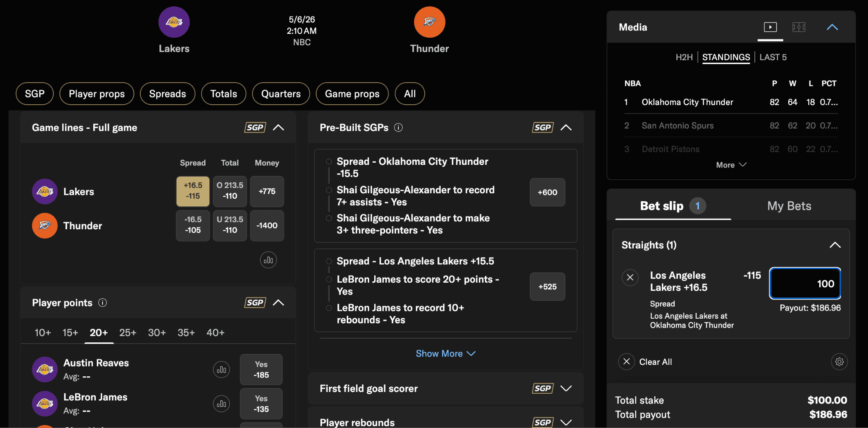868x428 pixels.
Task: Open game lines stats chart icon
Action: click(x=268, y=260)
